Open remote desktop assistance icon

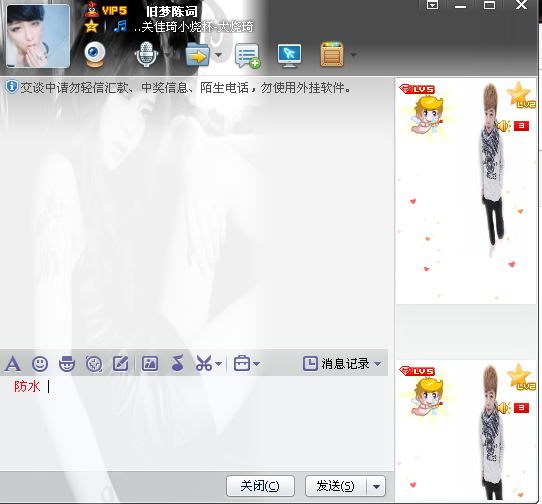pos(289,55)
